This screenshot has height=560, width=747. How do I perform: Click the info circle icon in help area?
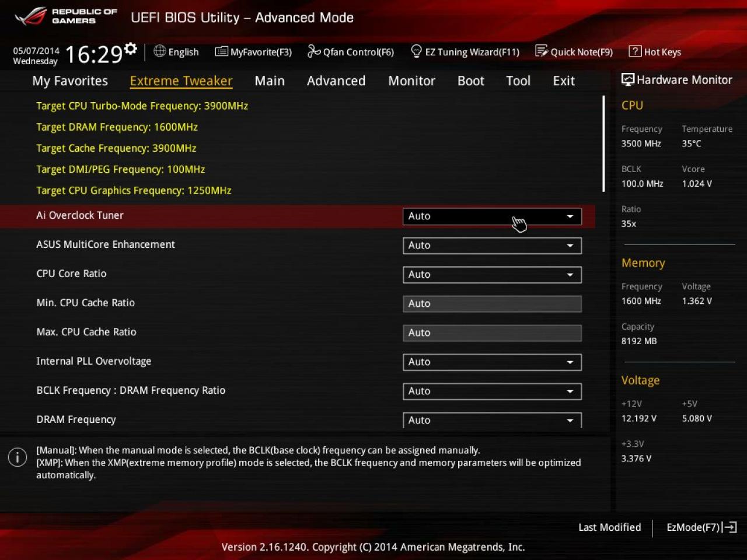click(x=18, y=457)
